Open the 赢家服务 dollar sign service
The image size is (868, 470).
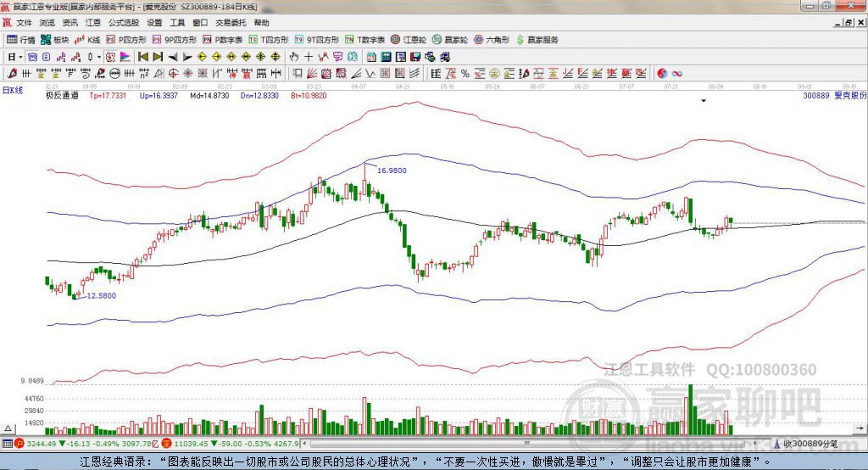tap(537, 40)
